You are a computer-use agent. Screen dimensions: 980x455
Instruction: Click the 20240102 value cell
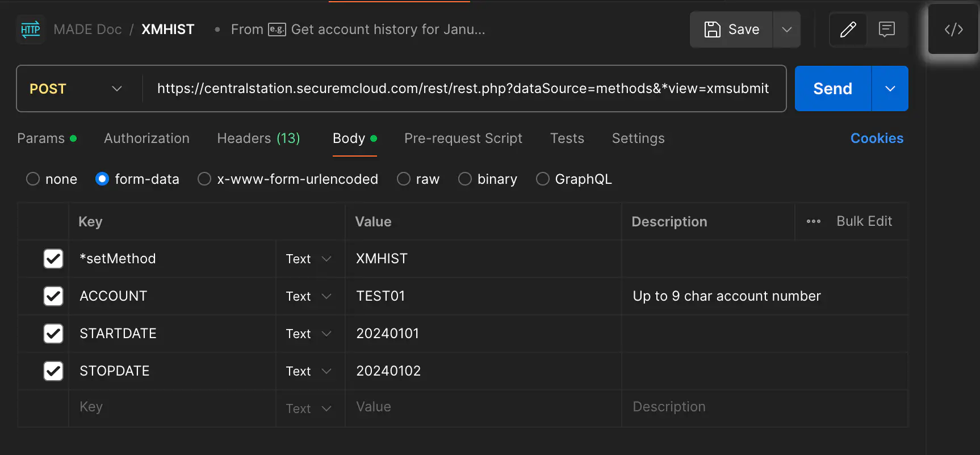(x=483, y=371)
